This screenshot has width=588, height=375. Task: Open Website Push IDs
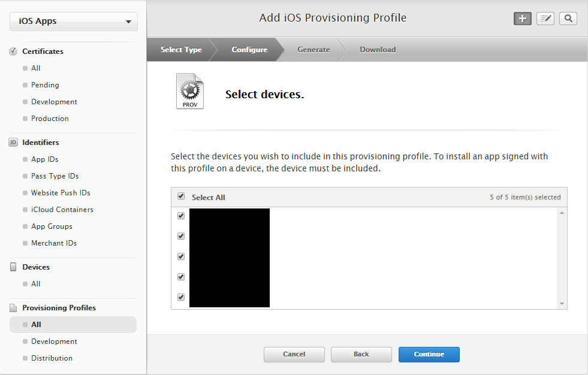click(61, 192)
